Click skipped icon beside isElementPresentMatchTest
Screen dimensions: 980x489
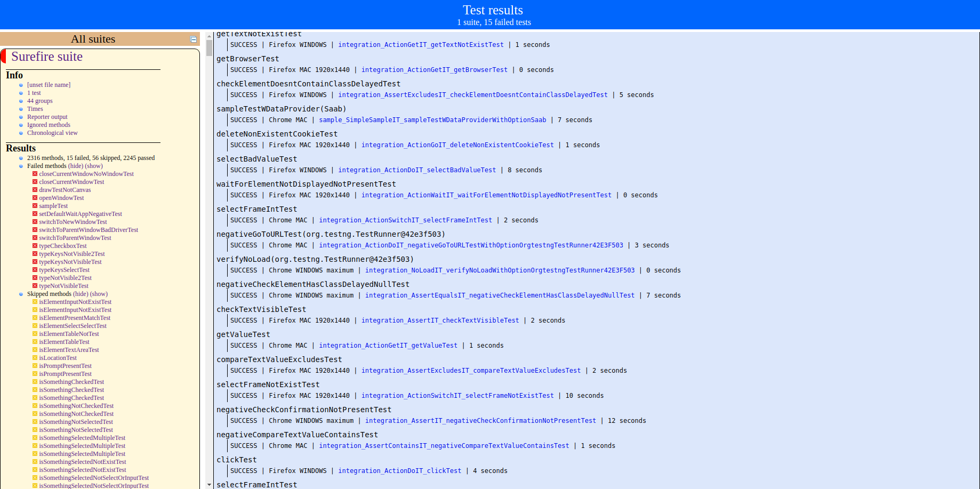(x=35, y=318)
